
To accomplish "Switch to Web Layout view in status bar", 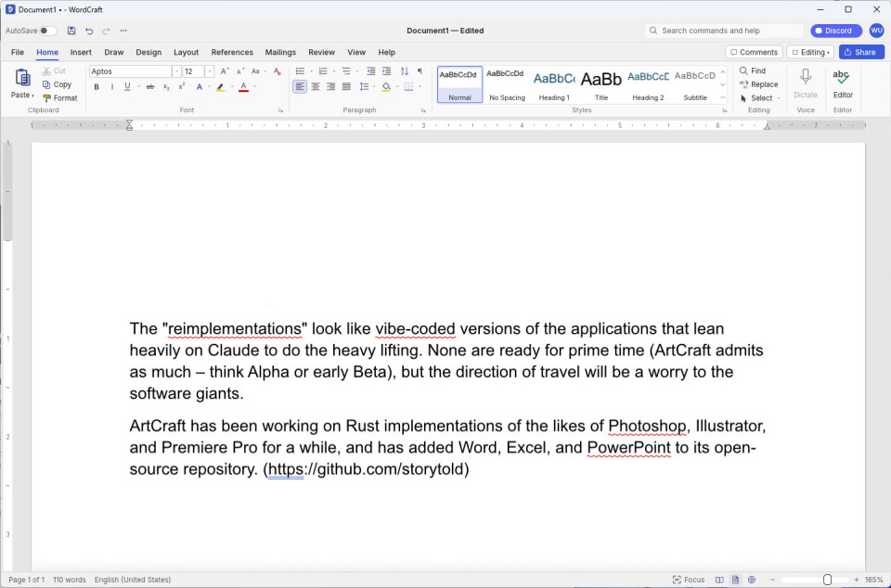I will [752, 580].
